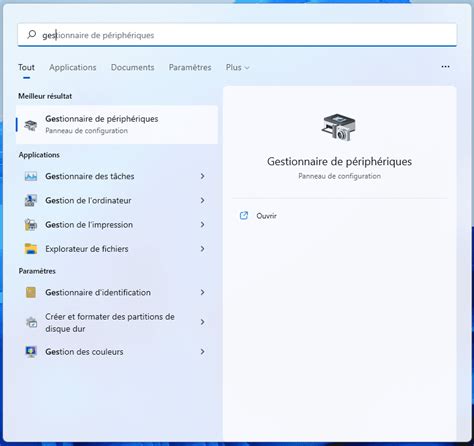Viewport: 474px width, 446px height.
Task: Click the disk partitions settings icon
Action: pos(32,322)
